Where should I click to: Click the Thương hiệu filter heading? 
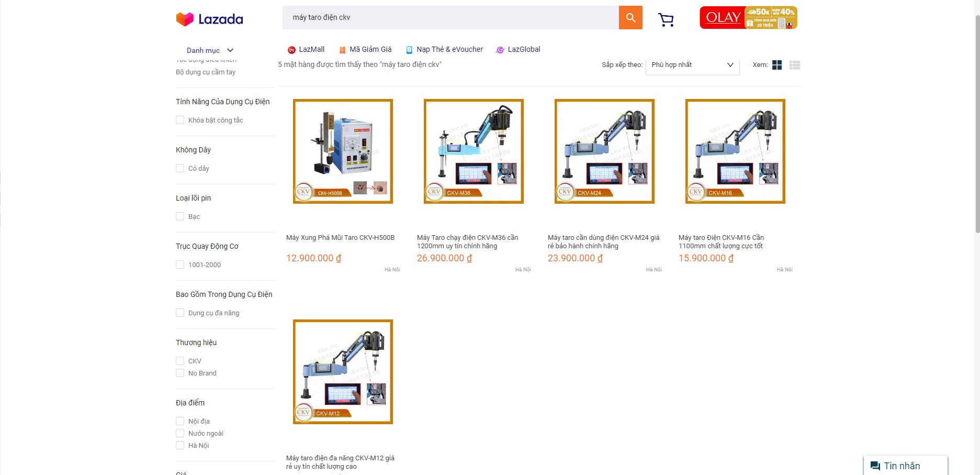click(196, 343)
